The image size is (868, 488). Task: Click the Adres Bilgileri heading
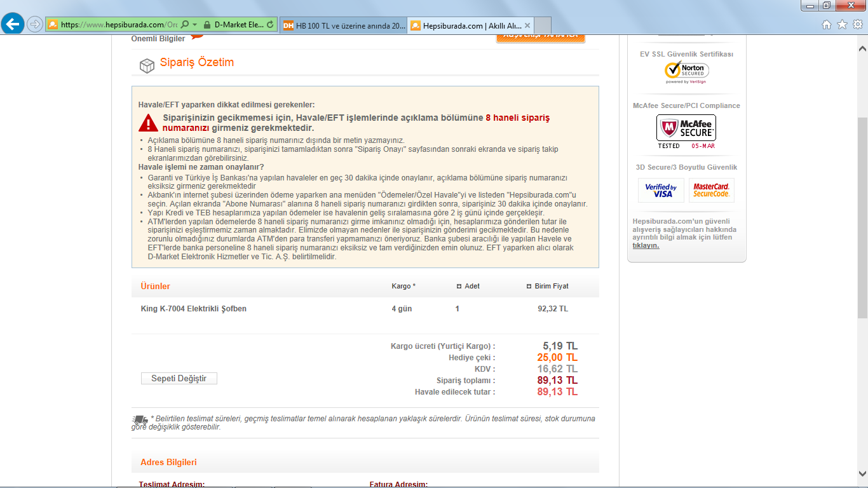pos(168,462)
